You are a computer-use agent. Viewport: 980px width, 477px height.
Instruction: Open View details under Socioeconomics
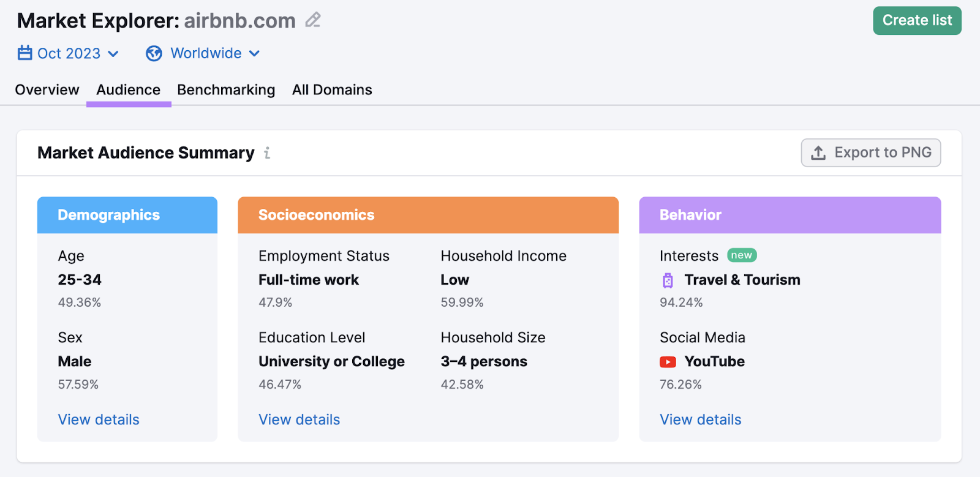coord(299,419)
